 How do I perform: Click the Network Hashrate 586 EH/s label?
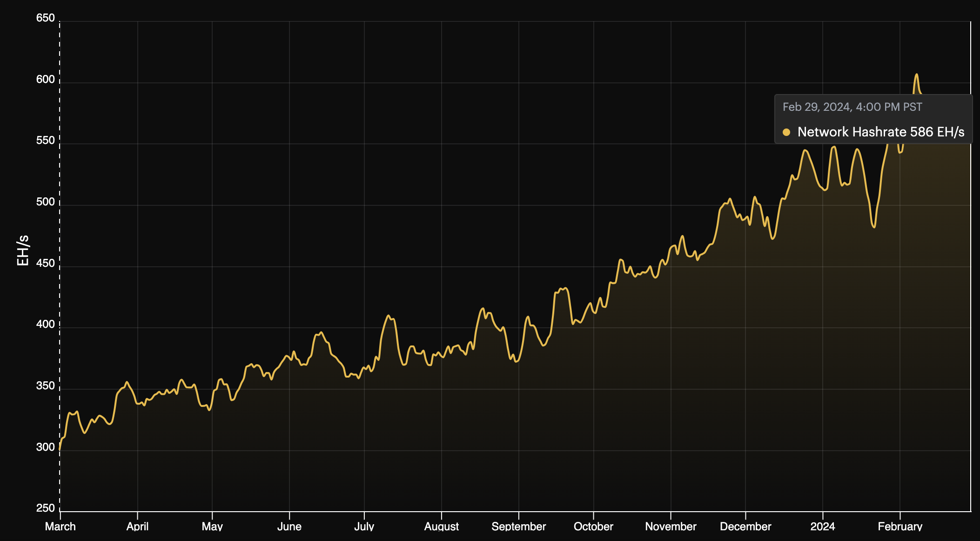880,132
